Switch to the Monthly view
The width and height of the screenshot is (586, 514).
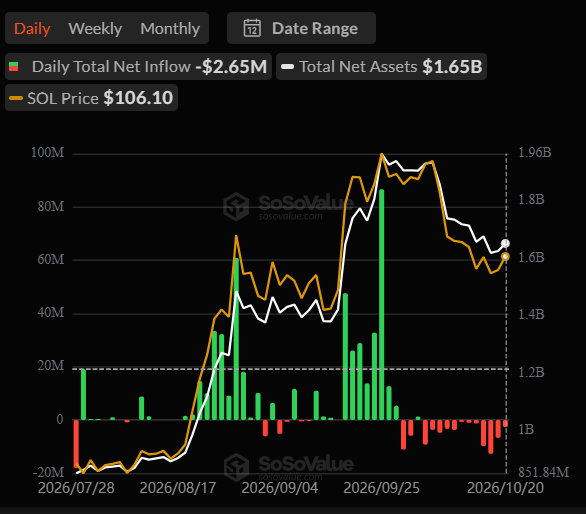pos(170,28)
